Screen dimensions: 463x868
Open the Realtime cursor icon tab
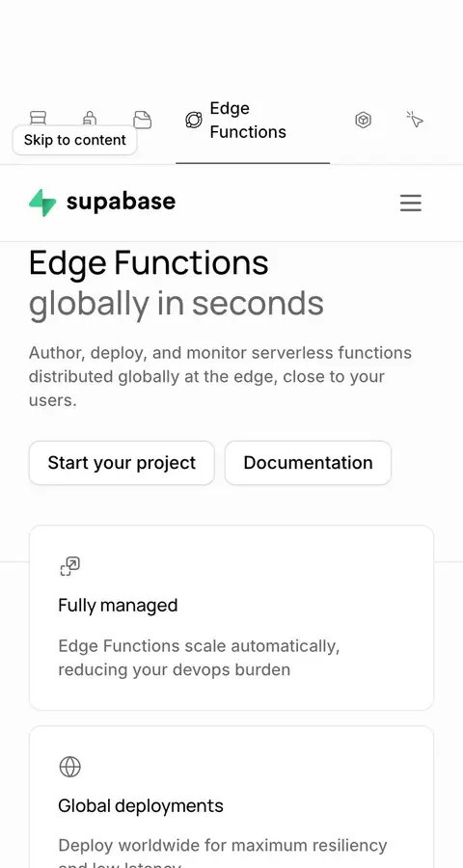(x=415, y=120)
